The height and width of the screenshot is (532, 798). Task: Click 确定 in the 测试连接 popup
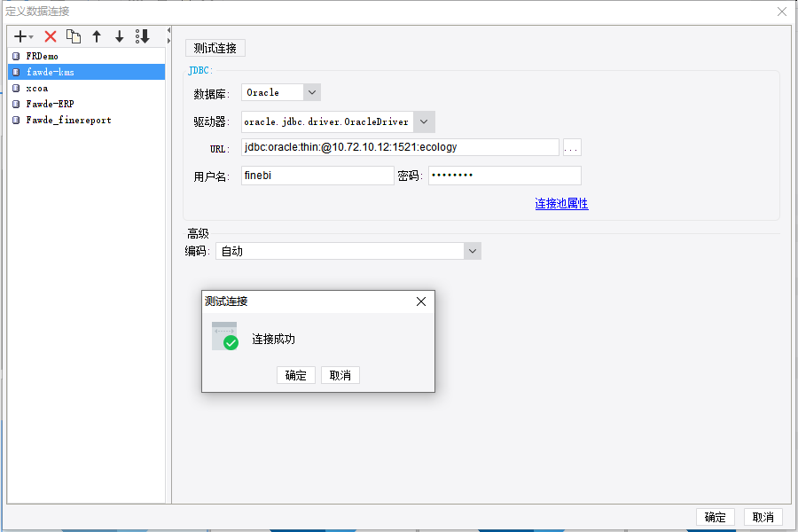coord(295,375)
